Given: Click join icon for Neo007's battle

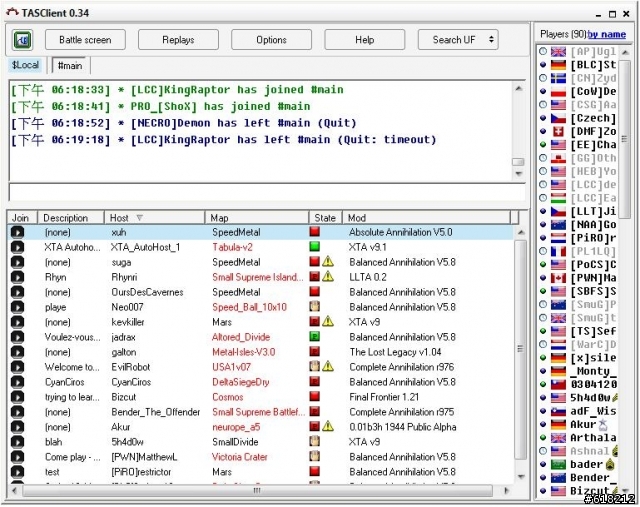Looking at the screenshot, I should pyautogui.click(x=18, y=307).
